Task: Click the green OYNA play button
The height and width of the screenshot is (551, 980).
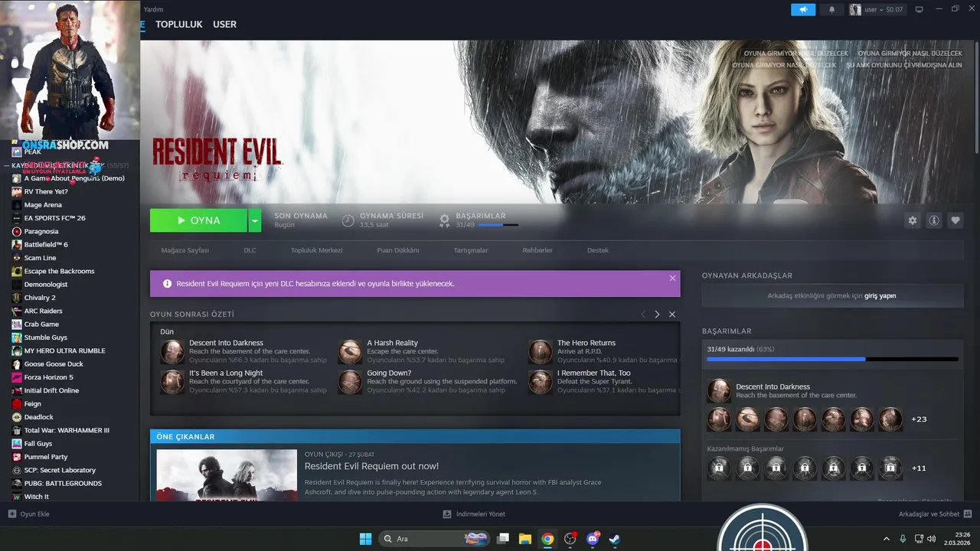Action: pos(199,220)
